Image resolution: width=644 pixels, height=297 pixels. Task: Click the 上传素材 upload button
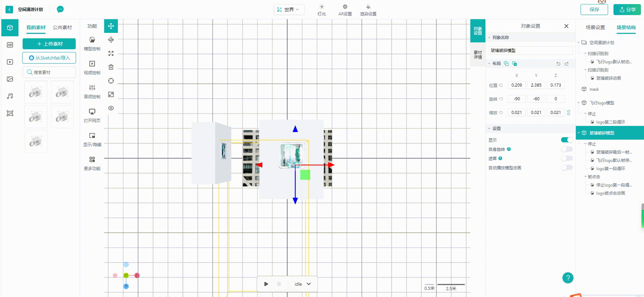pos(49,44)
